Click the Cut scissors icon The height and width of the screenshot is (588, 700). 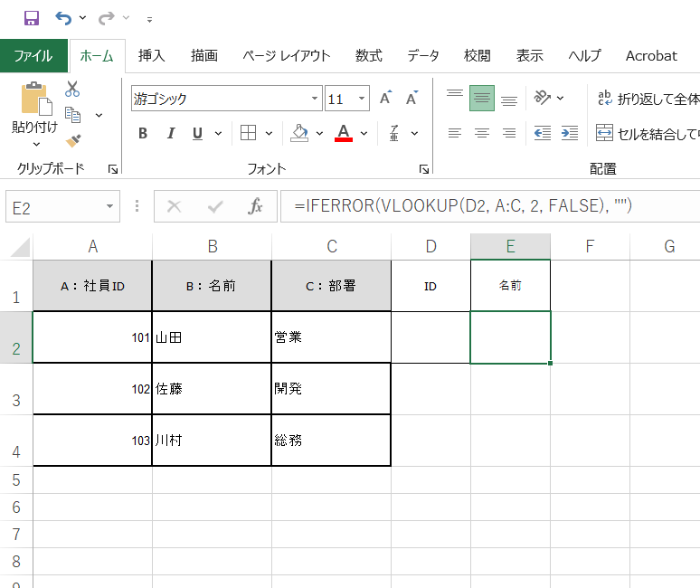click(72, 89)
